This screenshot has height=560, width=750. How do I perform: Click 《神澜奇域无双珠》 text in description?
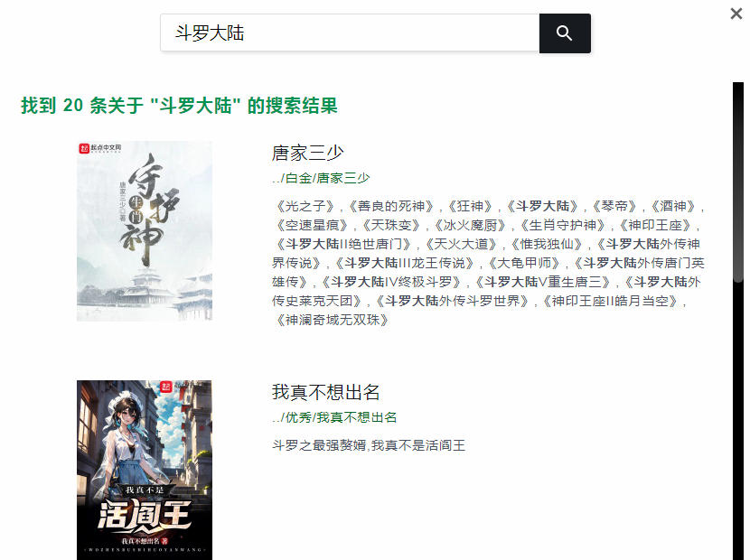pyautogui.click(x=333, y=320)
